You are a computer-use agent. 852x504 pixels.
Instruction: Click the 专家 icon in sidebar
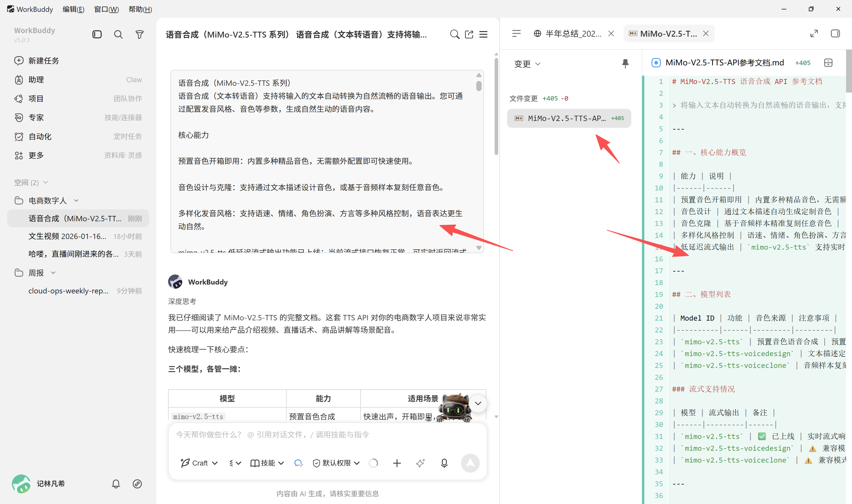pyautogui.click(x=19, y=117)
